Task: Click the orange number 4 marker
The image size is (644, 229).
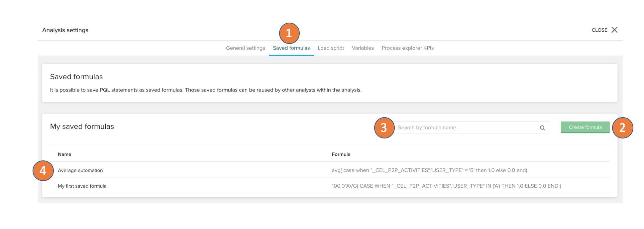Action: (x=43, y=171)
